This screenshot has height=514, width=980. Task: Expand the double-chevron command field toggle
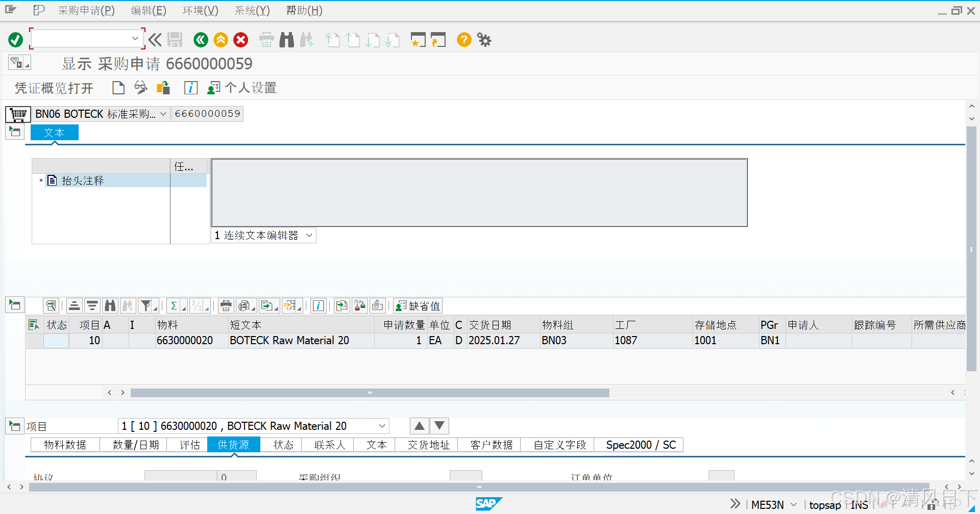155,39
